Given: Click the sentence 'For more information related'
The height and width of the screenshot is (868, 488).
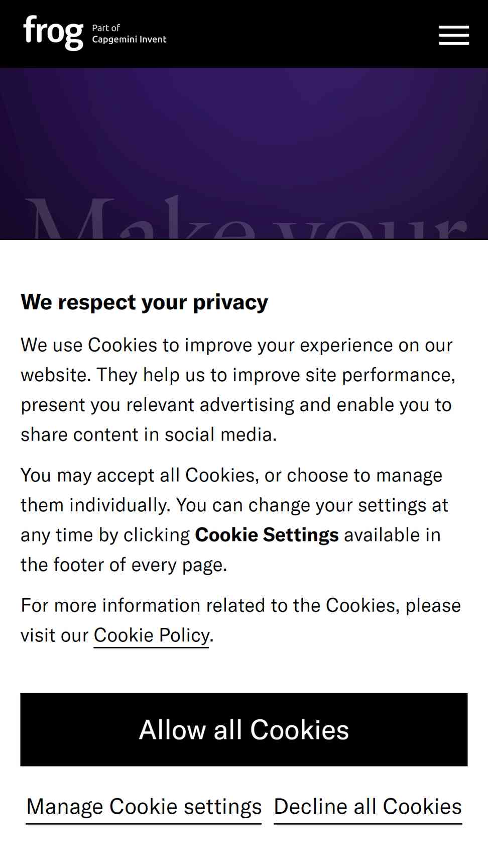Looking at the screenshot, I should click(241, 620).
